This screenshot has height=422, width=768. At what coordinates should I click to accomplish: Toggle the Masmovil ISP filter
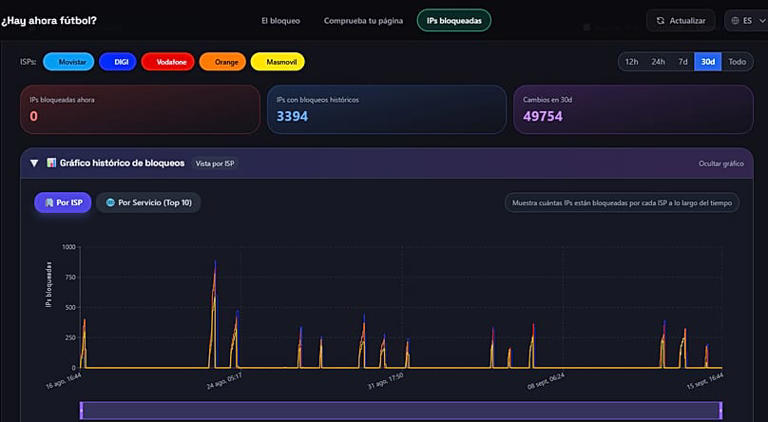(x=278, y=62)
